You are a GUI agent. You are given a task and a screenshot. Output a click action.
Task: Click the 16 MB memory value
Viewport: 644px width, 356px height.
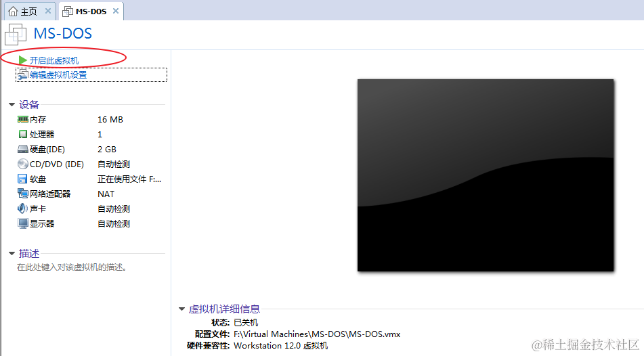[x=110, y=120]
